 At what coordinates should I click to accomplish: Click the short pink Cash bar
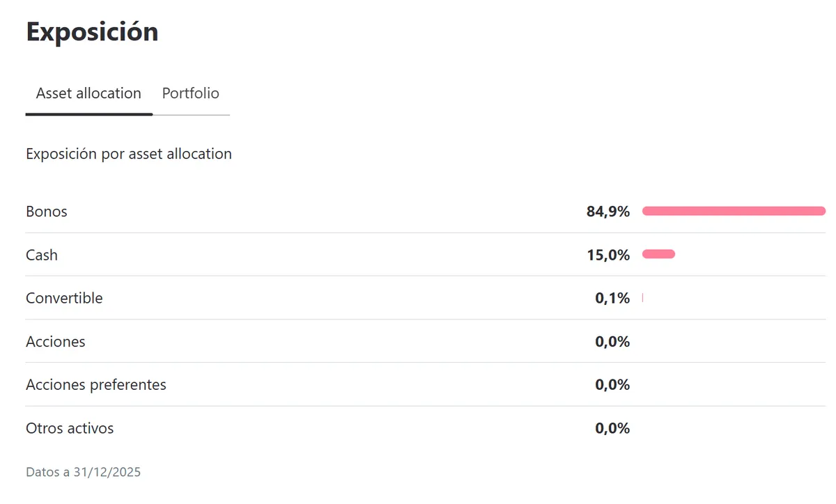658,254
